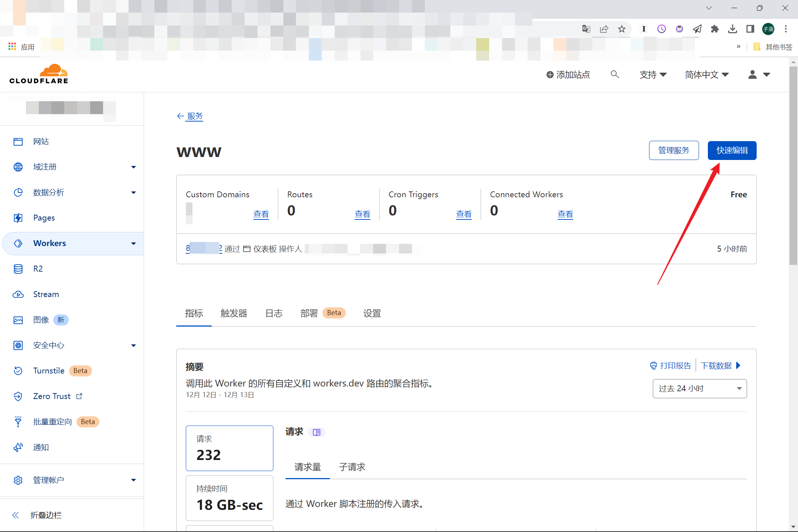Open the 网站 sidebar icon

[x=18, y=141]
